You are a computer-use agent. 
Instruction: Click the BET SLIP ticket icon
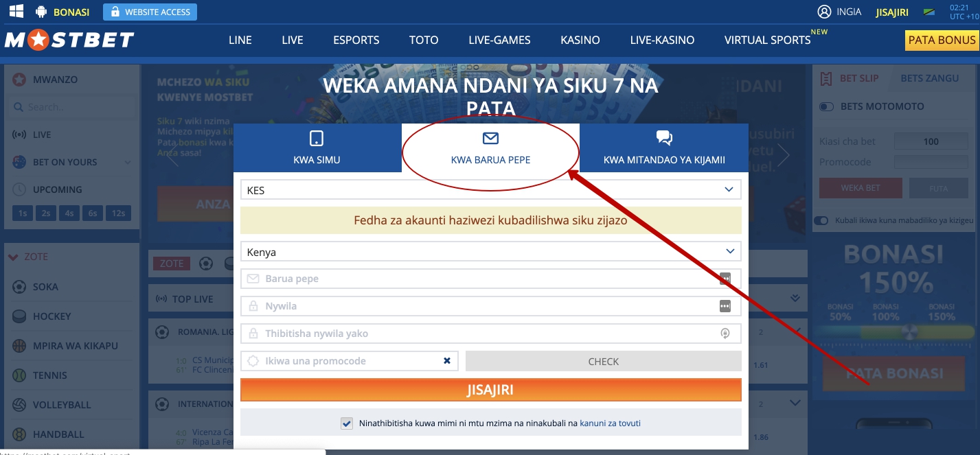coord(827,78)
